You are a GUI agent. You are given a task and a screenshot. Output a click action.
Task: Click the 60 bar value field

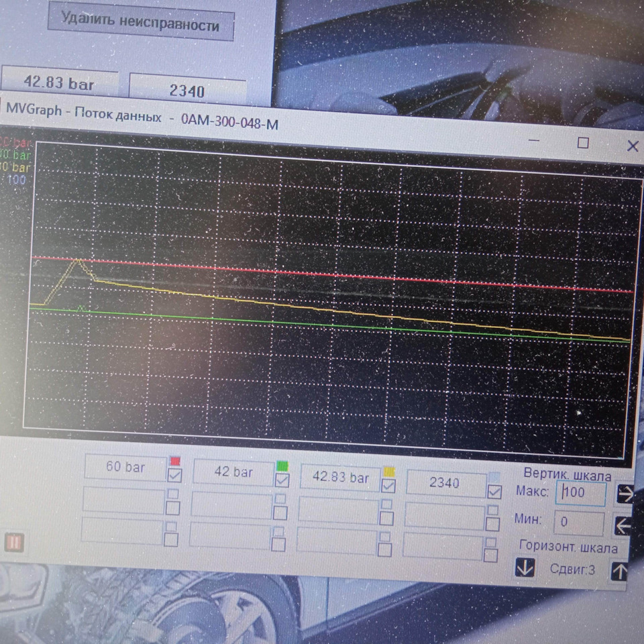point(125,468)
